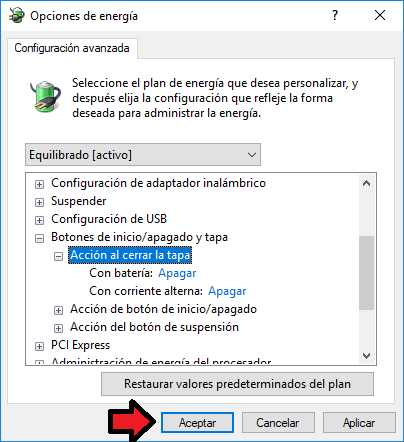Click the Cancelar button
The image size is (404, 442).
278,423
